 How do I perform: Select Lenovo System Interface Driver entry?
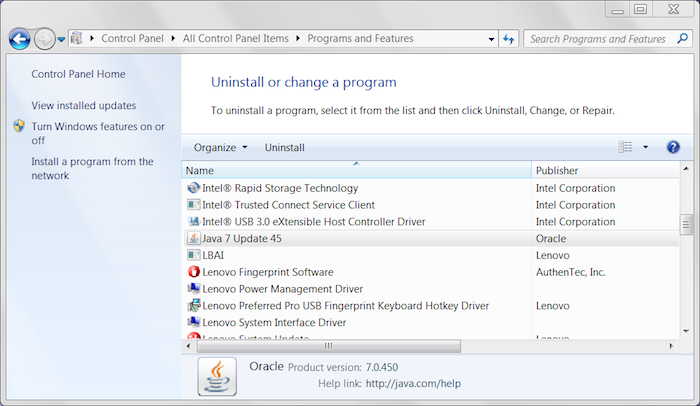(274, 322)
